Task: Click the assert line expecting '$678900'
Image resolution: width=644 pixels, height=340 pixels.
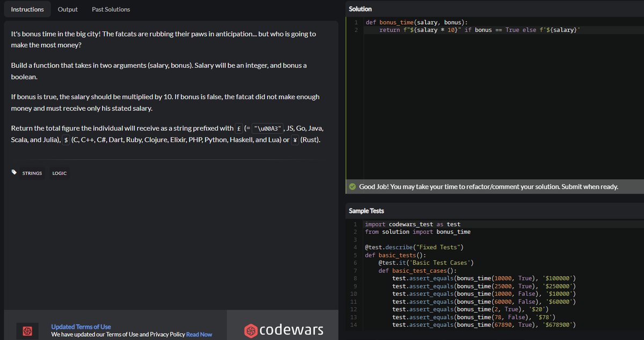Action: (484, 325)
